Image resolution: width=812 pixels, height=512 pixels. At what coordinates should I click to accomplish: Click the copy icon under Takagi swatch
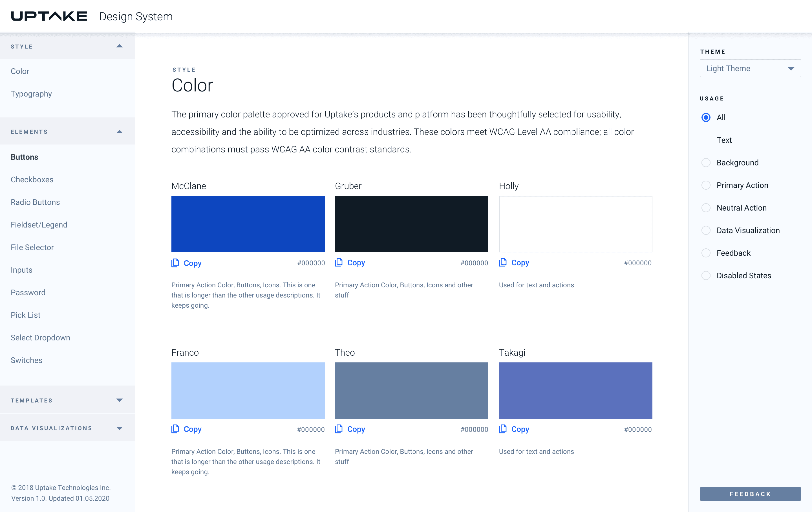503,429
